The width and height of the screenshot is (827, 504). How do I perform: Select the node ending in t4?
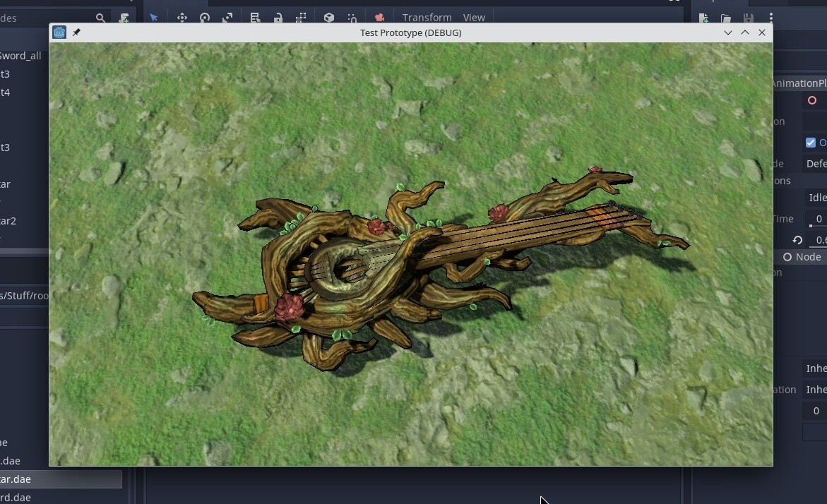(5, 92)
